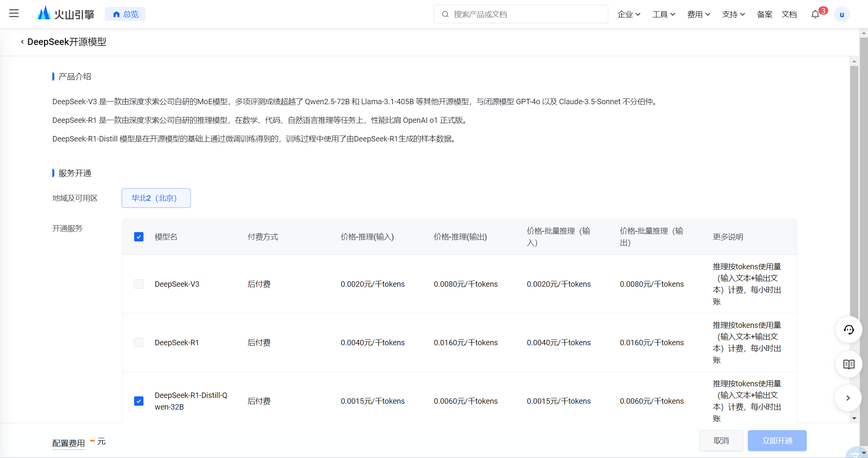The width and height of the screenshot is (868, 458).
Task: Expand the 企业 dropdown menu
Action: tap(629, 14)
